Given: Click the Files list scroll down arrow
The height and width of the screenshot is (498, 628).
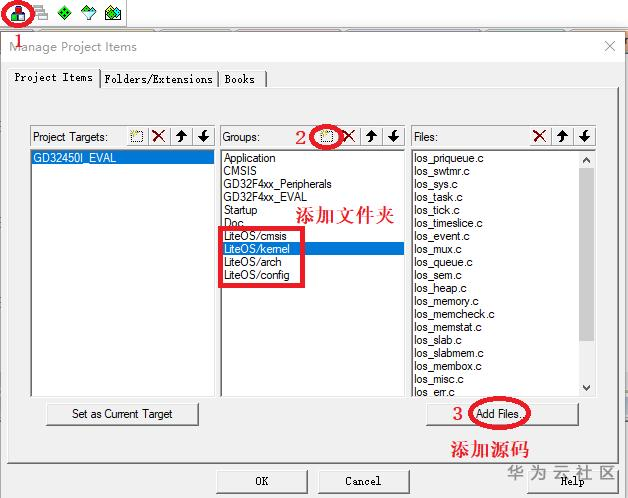Looking at the screenshot, I should [586, 387].
